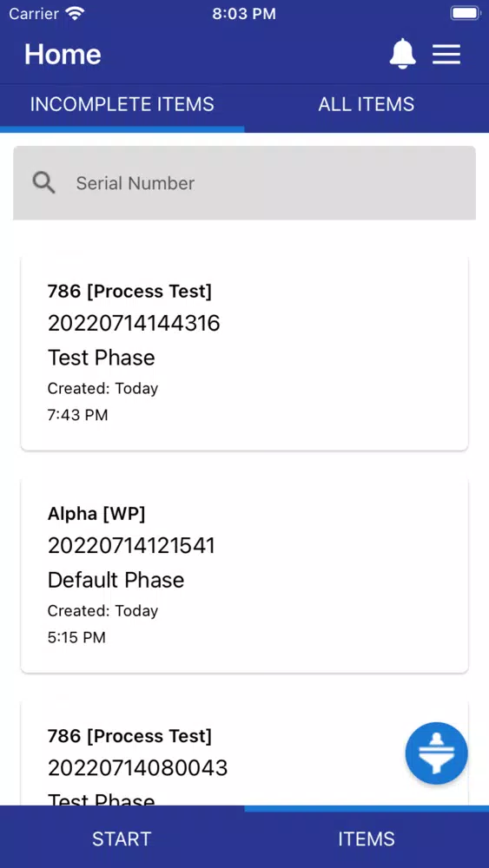Open the notifications bell icon
This screenshot has height=868, width=489.
click(403, 54)
